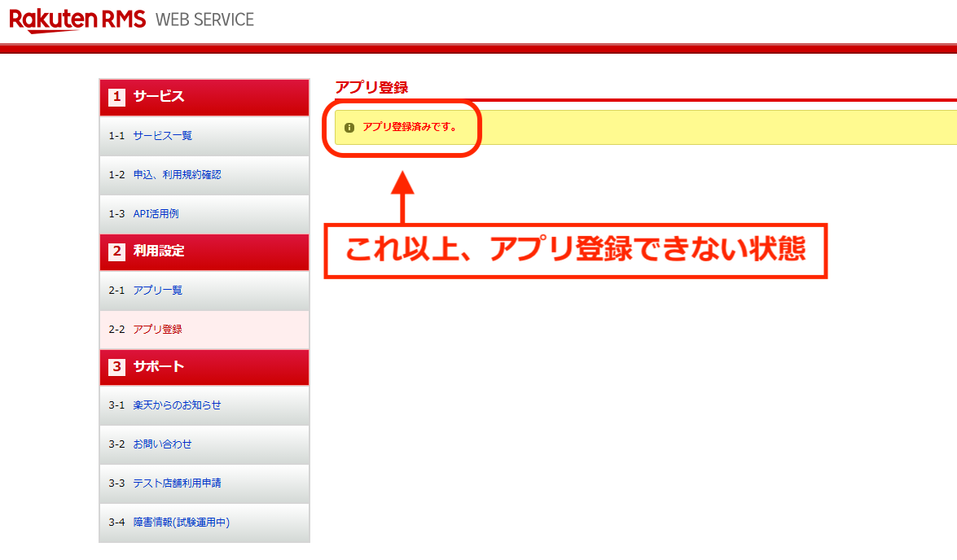Click the サポート section header
This screenshot has width=957, height=560.
(x=159, y=367)
